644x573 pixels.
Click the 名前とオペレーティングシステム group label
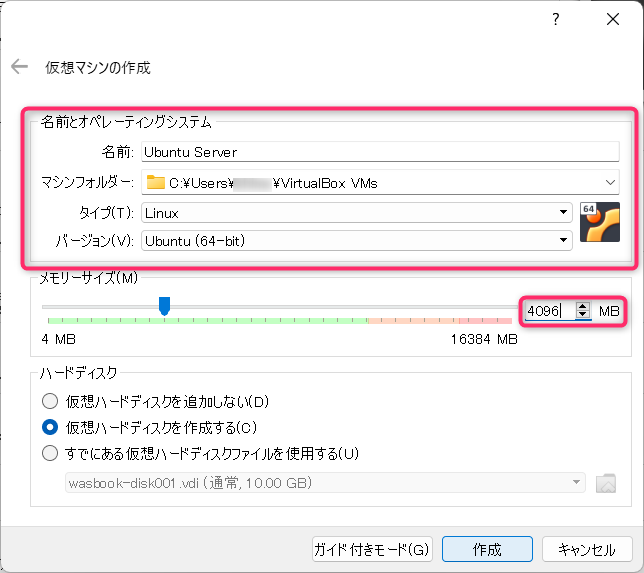click(x=126, y=122)
